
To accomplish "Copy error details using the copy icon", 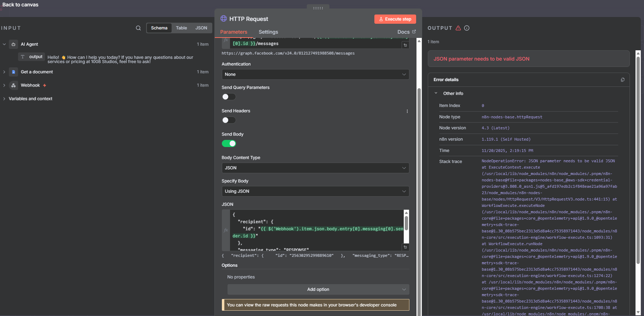I will 622,80.
